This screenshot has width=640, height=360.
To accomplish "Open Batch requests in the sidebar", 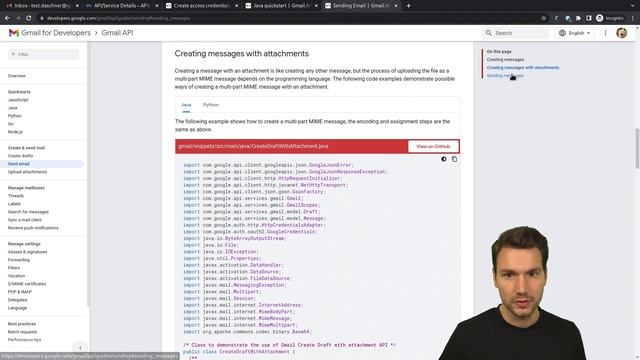I will [x=22, y=332].
